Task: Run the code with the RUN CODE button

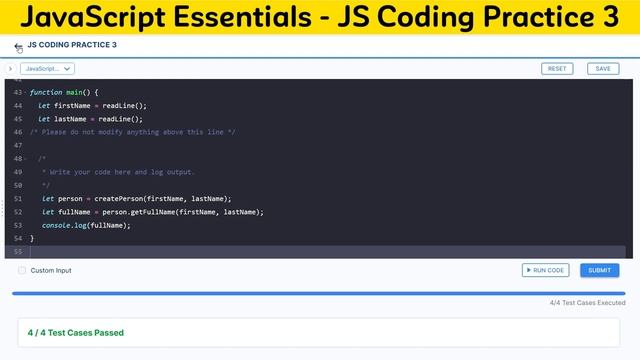Action: 545,270
